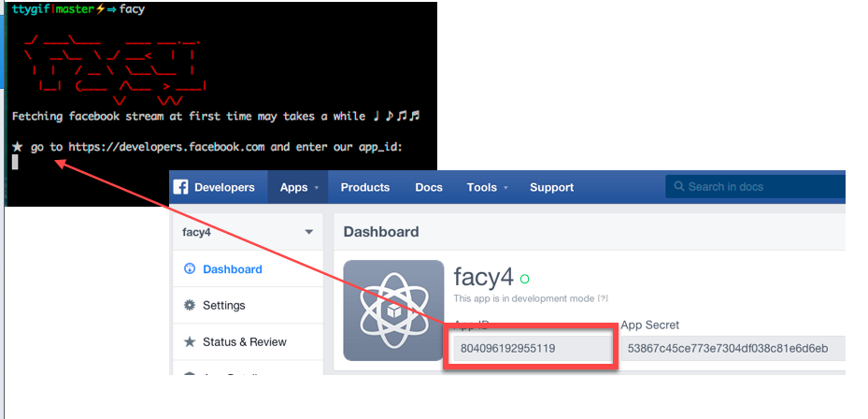Image resolution: width=868 pixels, height=419 pixels.
Task: Click the 'Fetching facebook stream' terminal line
Action: point(217,116)
